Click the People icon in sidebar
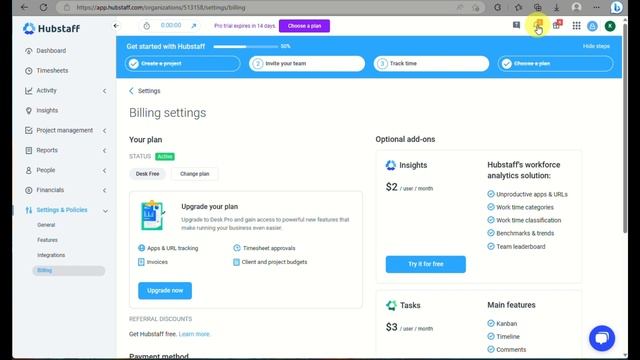This screenshot has width=640, height=360. tap(28, 170)
